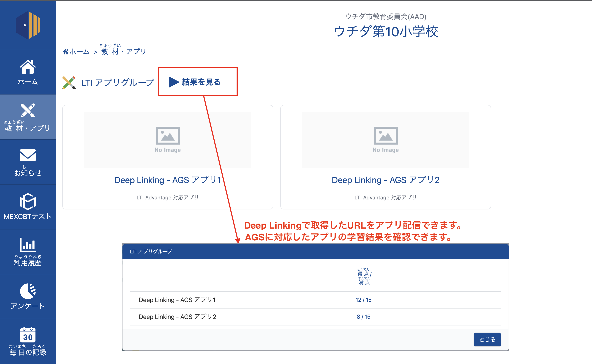Click Deep Linking - AGS アプリ1 card title
592x364 pixels.
168,180
